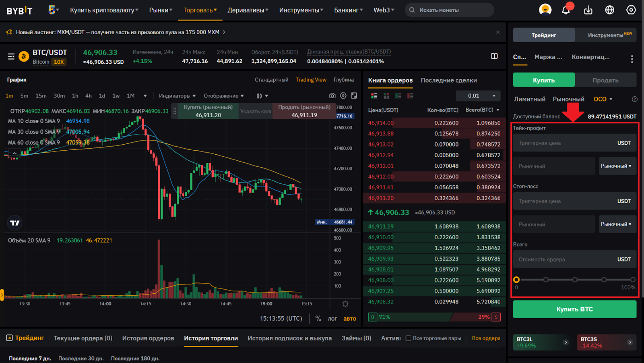Open the Все ордера link

tap(486, 338)
